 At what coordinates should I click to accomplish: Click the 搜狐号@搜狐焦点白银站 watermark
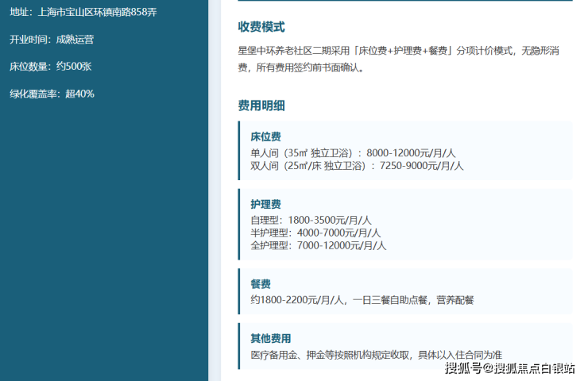(x=510, y=368)
